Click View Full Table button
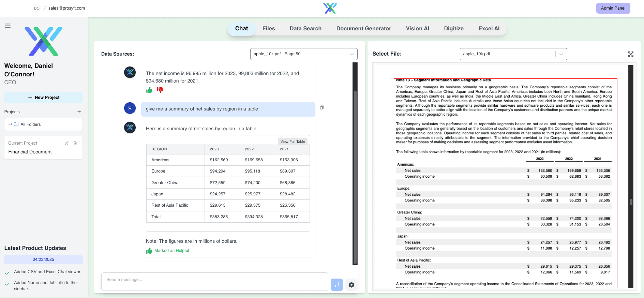 pos(293,141)
